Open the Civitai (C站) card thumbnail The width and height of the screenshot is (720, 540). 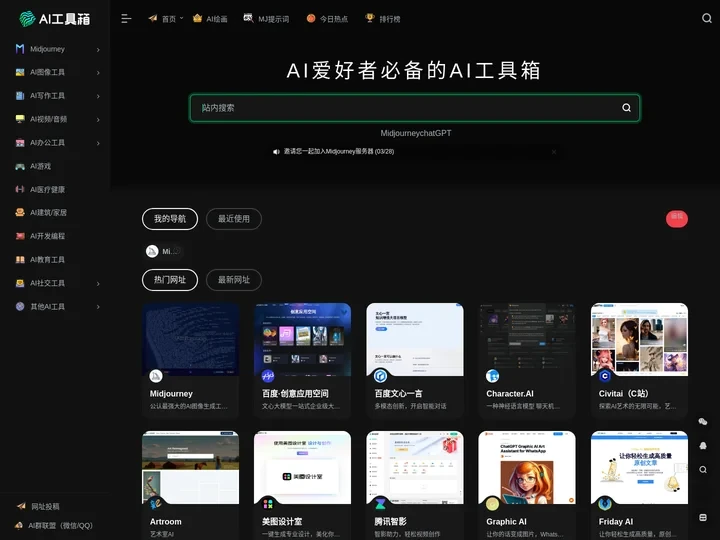(639, 339)
